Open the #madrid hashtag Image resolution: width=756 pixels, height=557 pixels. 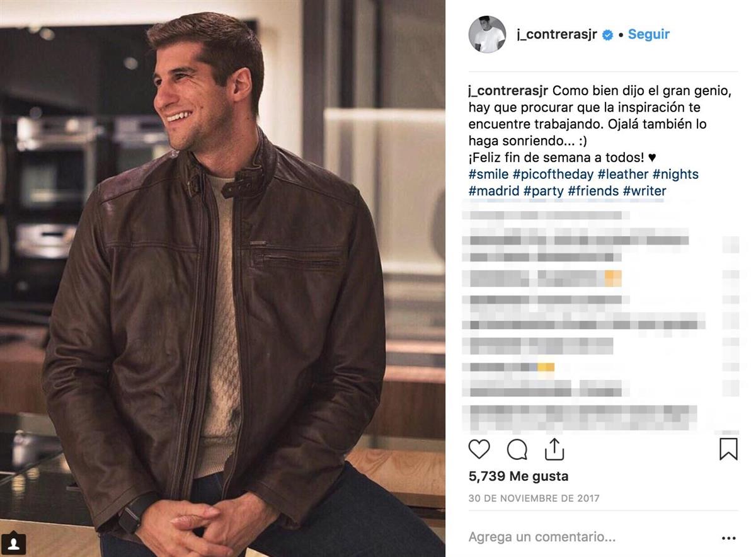493,190
